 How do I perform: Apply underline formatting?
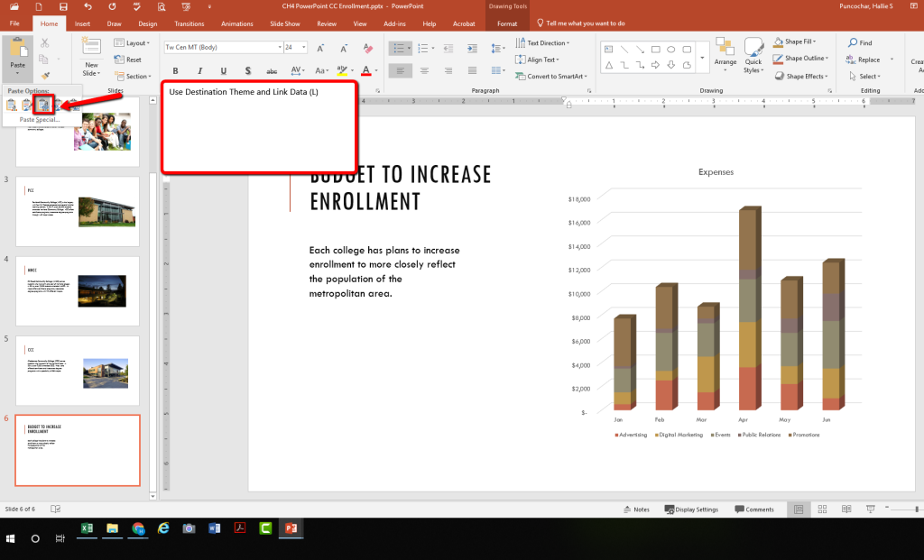[x=223, y=70]
